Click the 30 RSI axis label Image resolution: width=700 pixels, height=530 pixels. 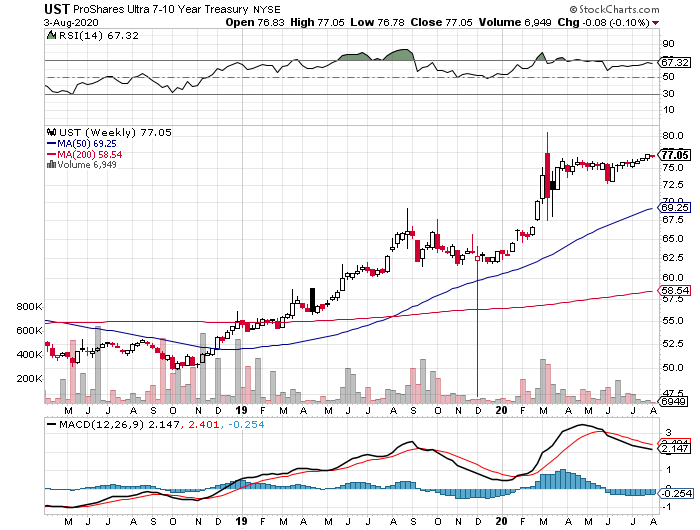click(x=668, y=94)
